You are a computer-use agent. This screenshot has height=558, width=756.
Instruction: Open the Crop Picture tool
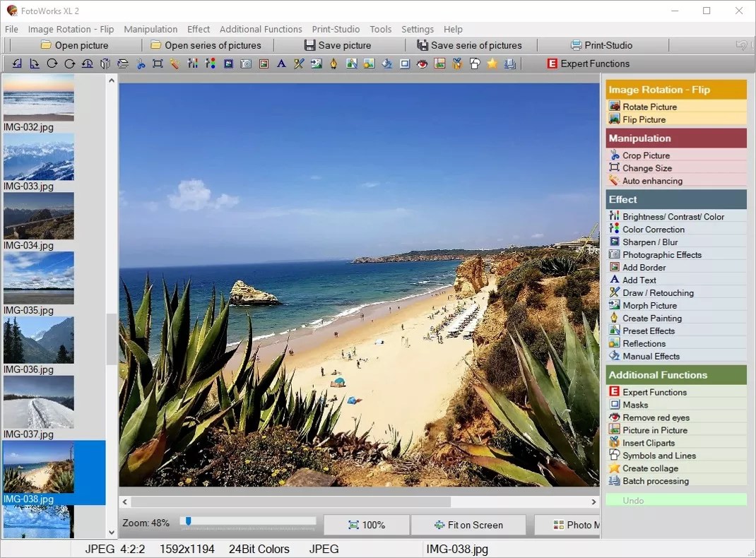pos(645,155)
